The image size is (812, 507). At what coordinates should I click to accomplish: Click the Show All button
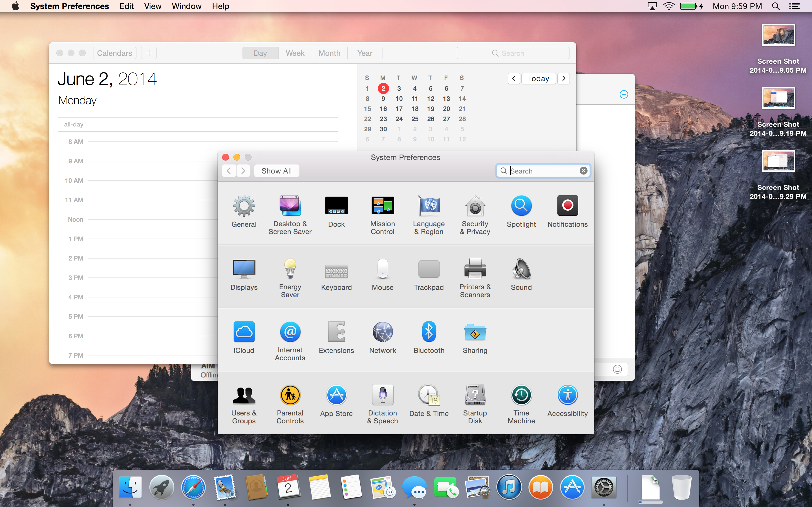pos(277,171)
